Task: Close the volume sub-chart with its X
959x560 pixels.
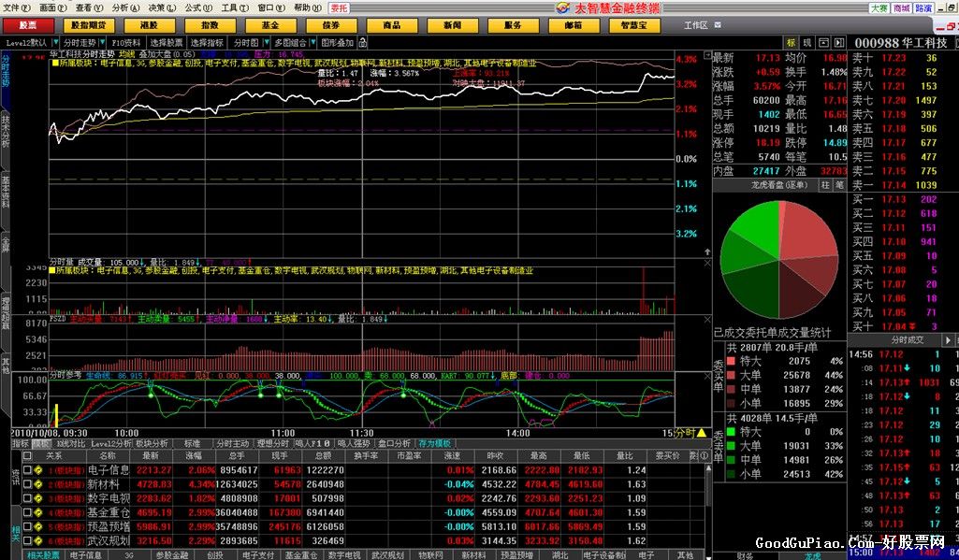Action: [x=707, y=263]
